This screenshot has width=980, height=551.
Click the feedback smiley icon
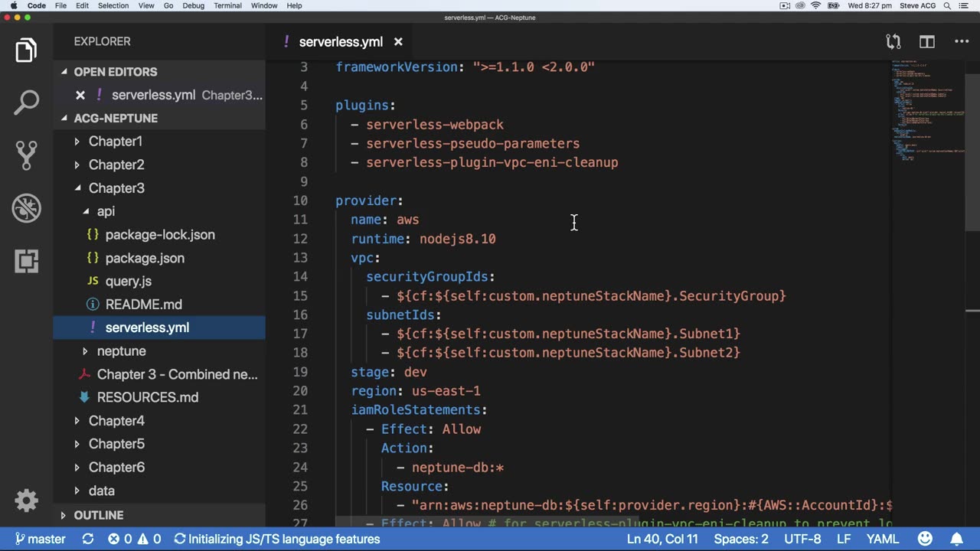925,539
